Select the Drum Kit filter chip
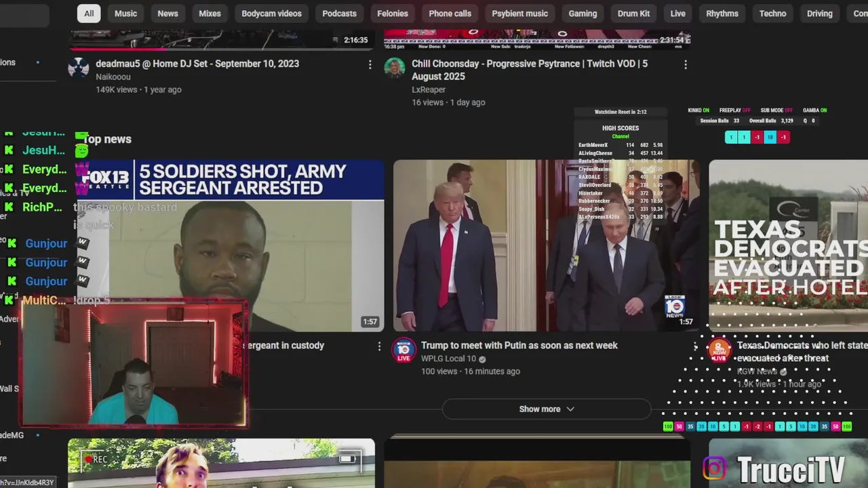 (x=633, y=14)
